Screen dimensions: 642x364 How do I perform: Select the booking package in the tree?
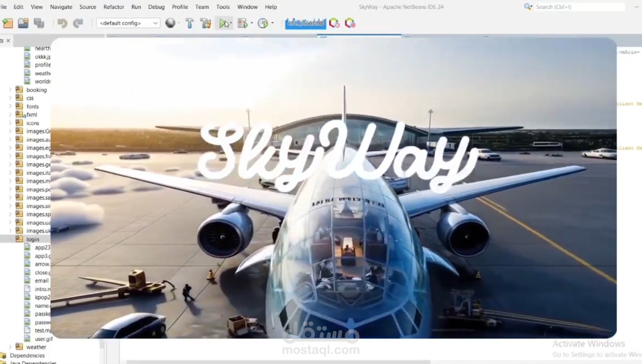point(37,90)
